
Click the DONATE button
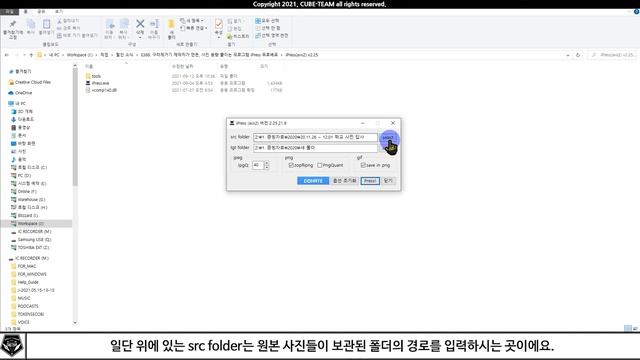(x=313, y=180)
